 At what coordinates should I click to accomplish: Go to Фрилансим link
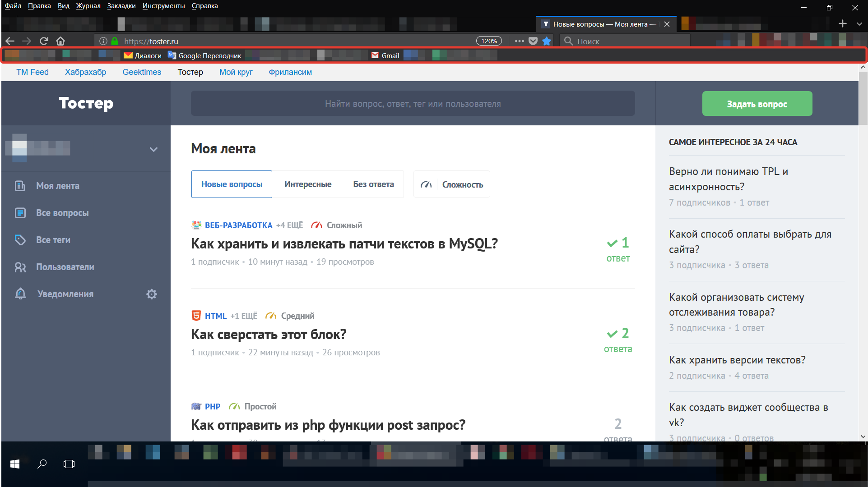[290, 72]
